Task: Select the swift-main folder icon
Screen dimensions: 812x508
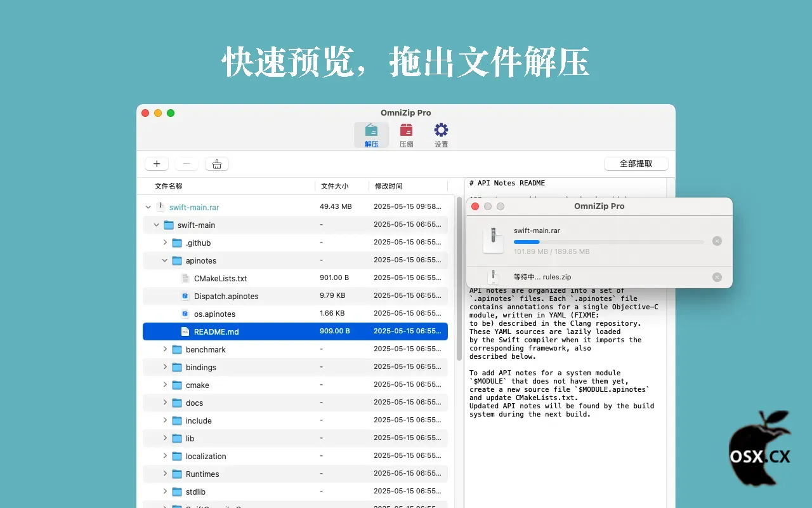Action: coord(169,225)
